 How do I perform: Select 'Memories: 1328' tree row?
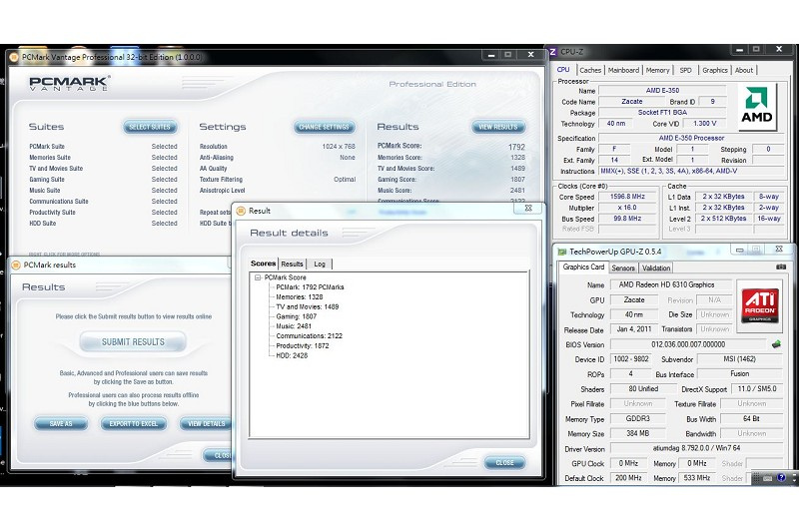pyautogui.click(x=299, y=297)
